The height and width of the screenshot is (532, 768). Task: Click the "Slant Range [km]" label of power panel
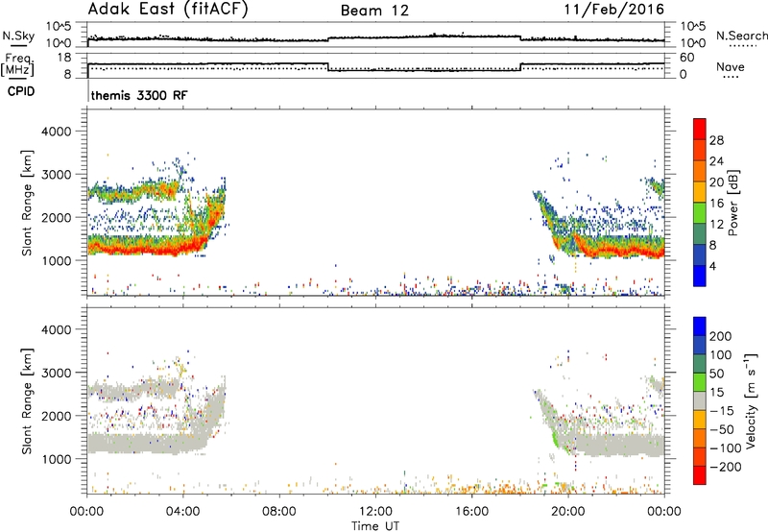(x=27, y=203)
